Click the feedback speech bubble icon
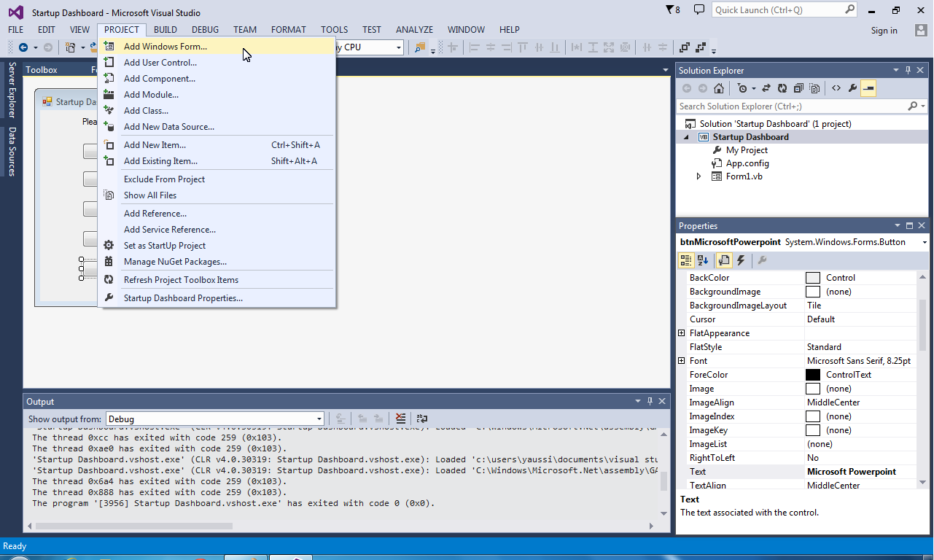Viewport: 934px width, 560px height. (x=699, y=9)
